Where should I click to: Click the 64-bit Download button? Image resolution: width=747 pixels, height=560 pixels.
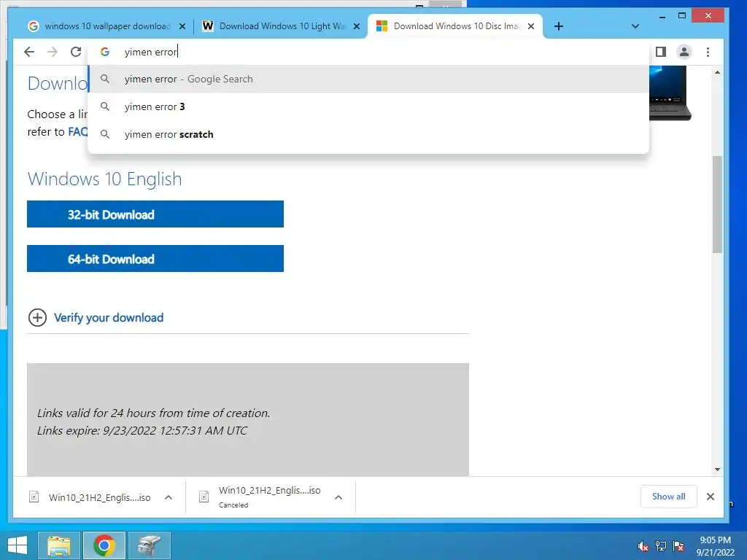coord(155,259)
